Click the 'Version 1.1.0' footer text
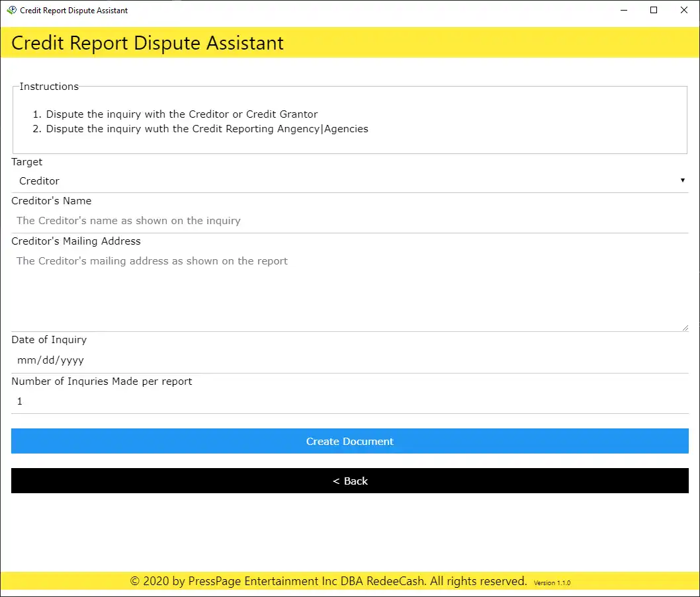 point(552,582)
